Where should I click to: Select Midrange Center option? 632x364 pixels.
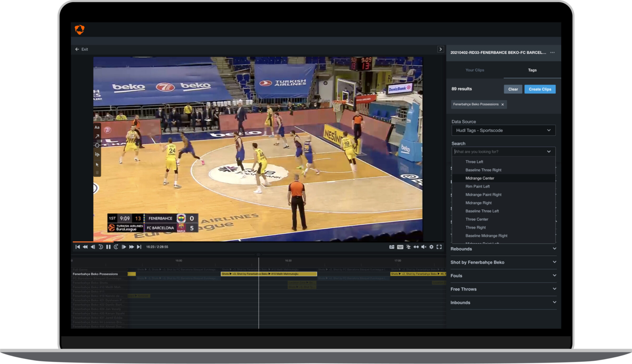click(x=503, y=178)
